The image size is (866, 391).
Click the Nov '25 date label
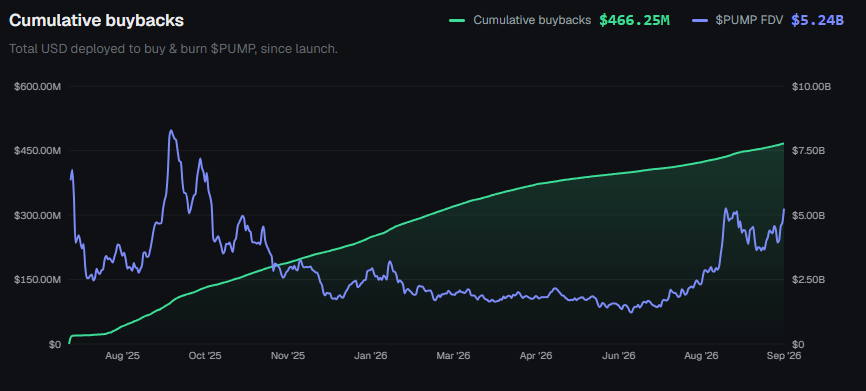(x=287, y=356)
